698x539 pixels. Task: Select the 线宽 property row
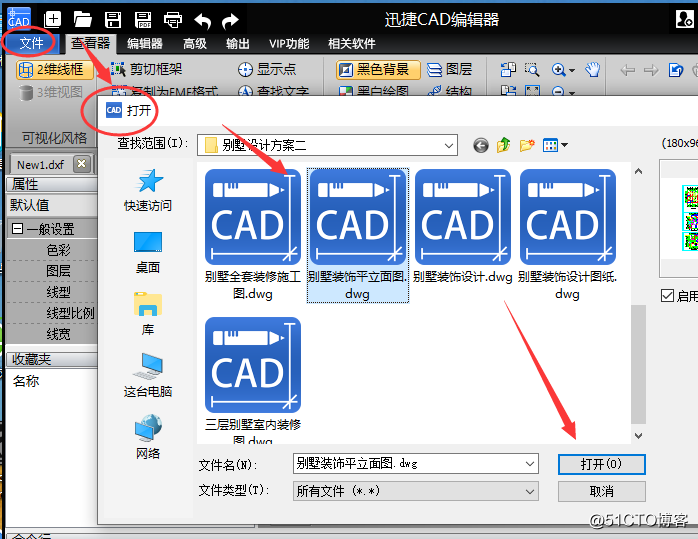point(58,334)
